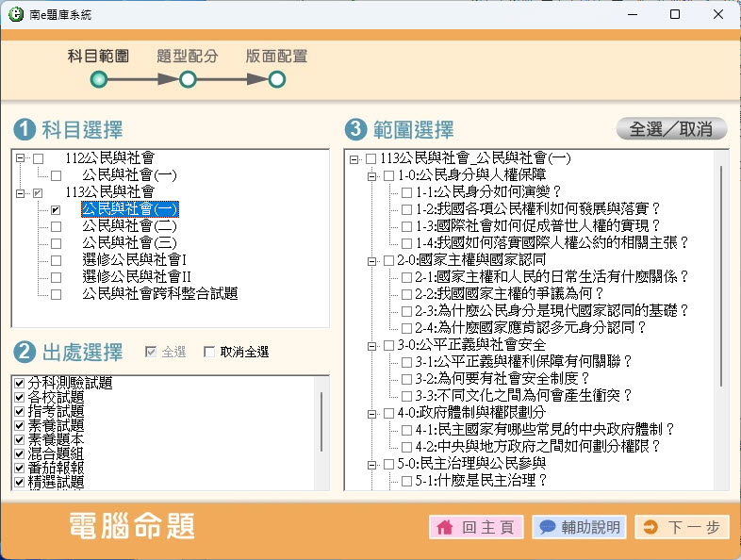Collapse the 112公民與社會 tree node
The image size is (741, 560).
20,158
